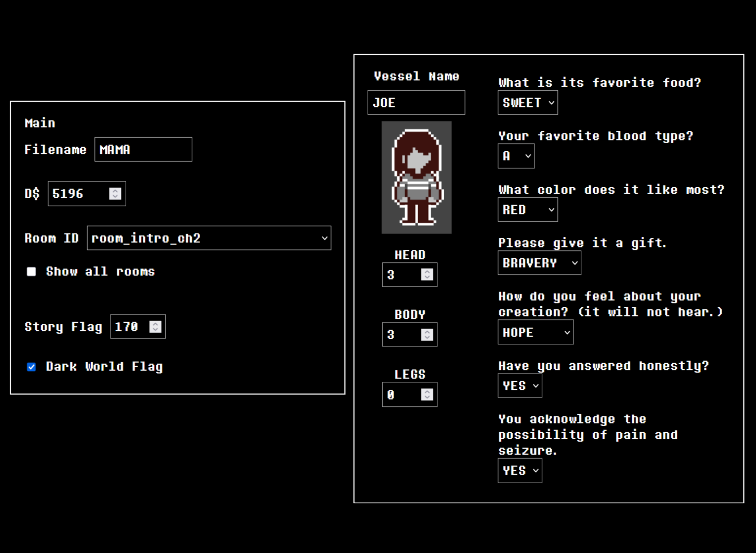Click the Story Flag label
756x553 pixels.
[x=63, y=327]
